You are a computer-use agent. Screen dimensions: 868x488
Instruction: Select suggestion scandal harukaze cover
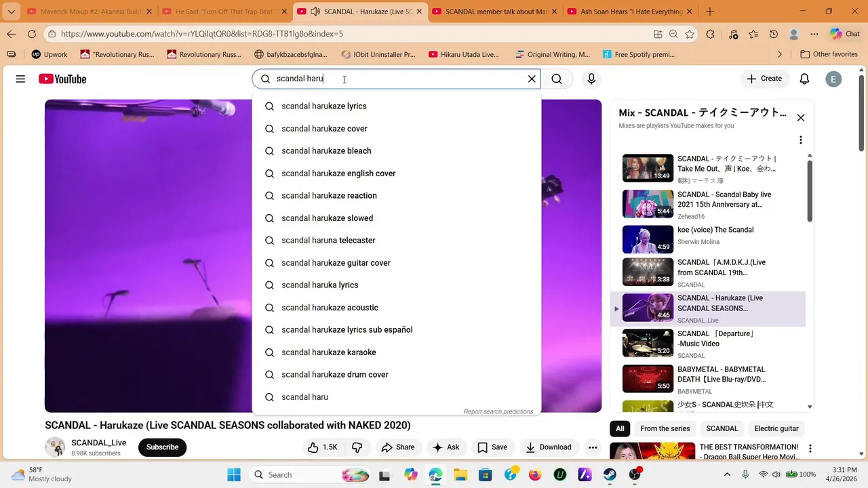(397, 129)
